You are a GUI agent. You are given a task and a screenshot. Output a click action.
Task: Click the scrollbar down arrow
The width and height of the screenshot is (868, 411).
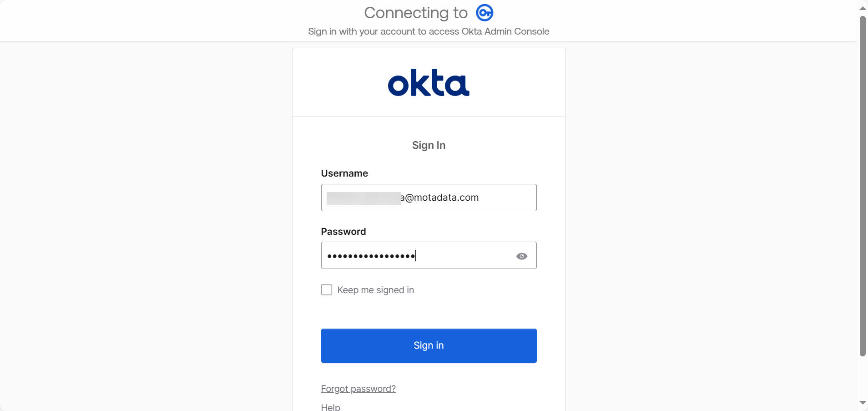(863, 403)
